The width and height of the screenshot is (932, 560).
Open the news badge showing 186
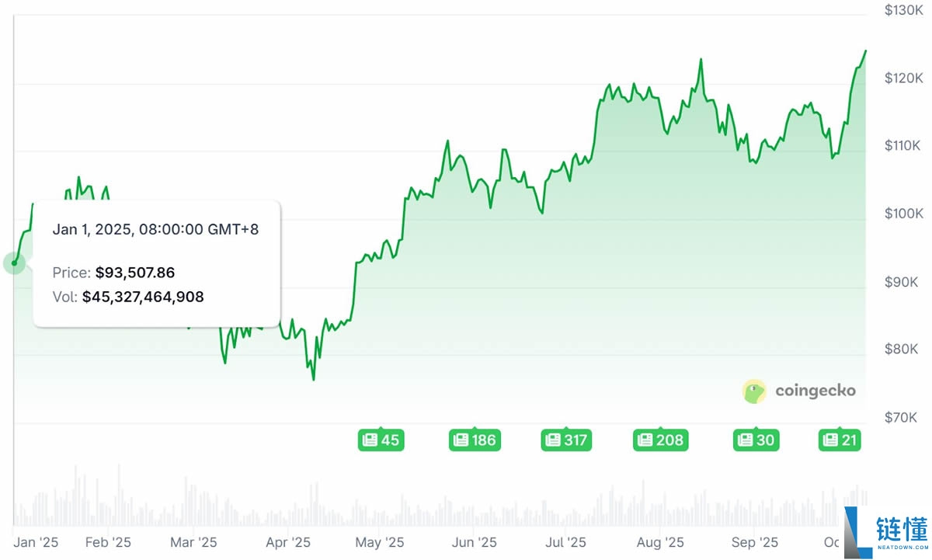474,440
